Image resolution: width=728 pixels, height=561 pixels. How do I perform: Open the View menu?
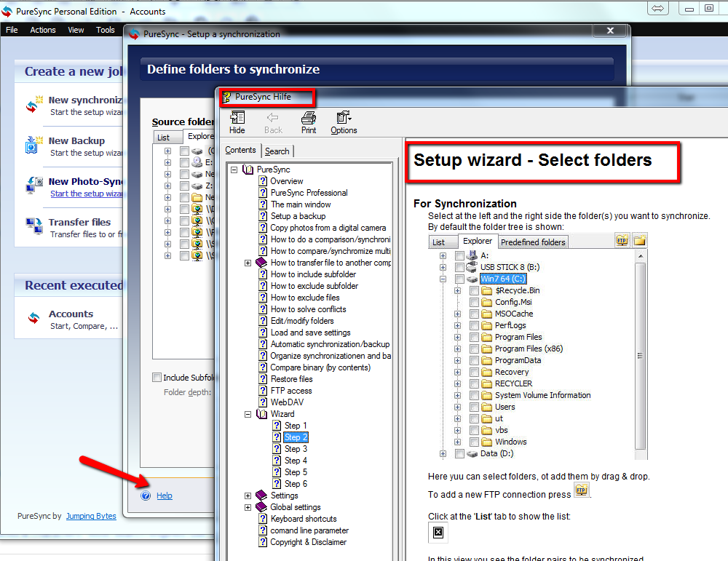[76, 30]
